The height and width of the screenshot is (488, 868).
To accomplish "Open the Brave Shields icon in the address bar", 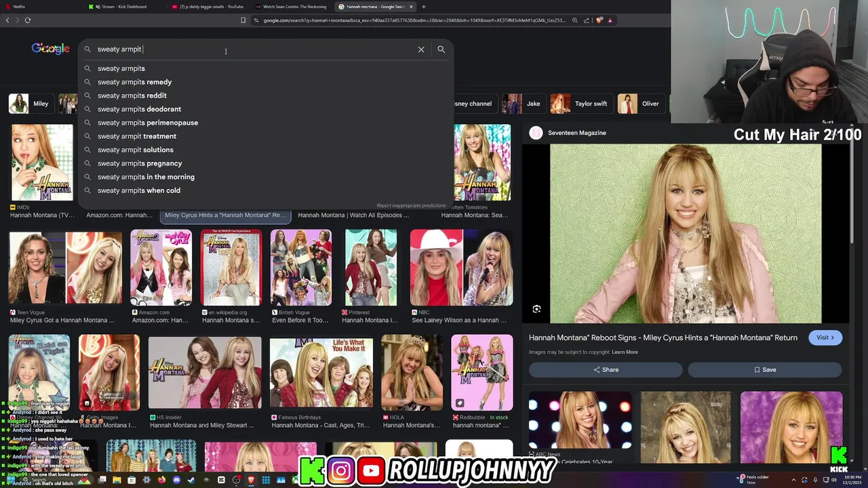I will coord(599,20).
